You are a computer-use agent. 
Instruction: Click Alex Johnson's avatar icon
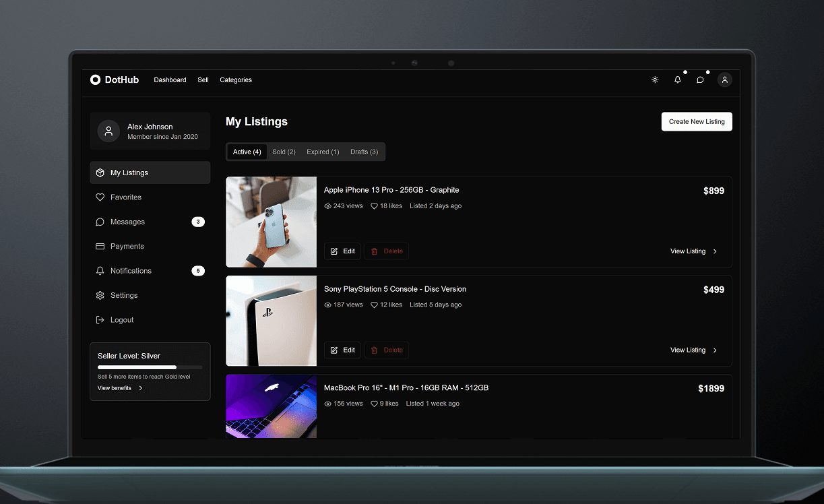[108, 131]
